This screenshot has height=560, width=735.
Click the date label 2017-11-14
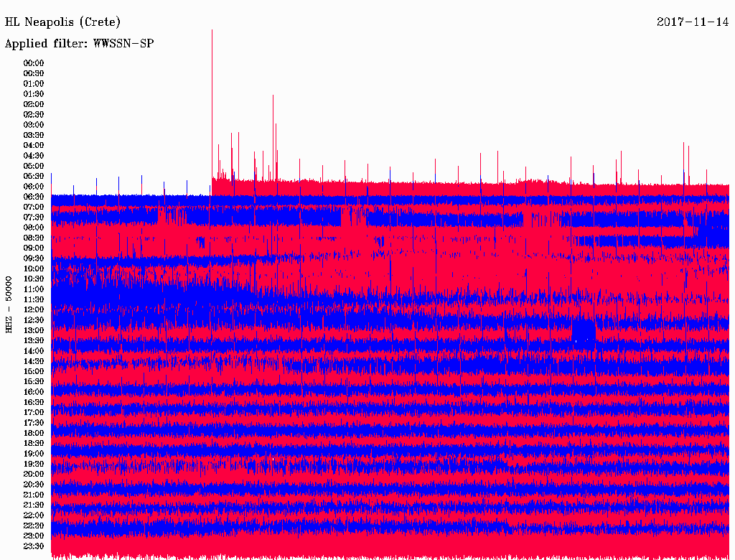coord(693,22)
